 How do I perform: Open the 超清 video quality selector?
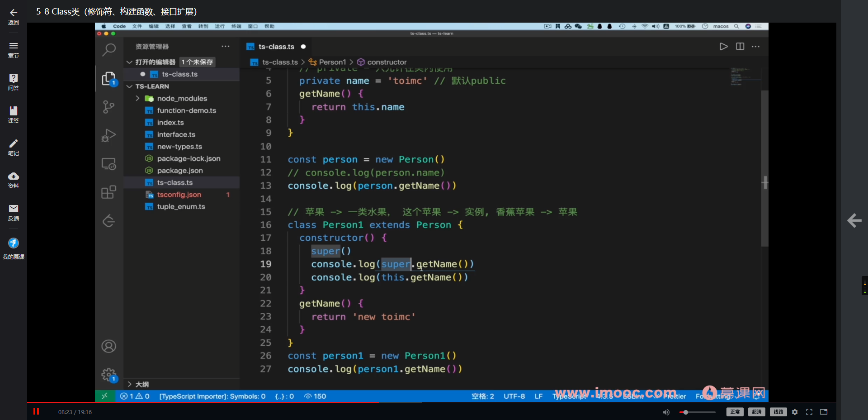[757, 412]
